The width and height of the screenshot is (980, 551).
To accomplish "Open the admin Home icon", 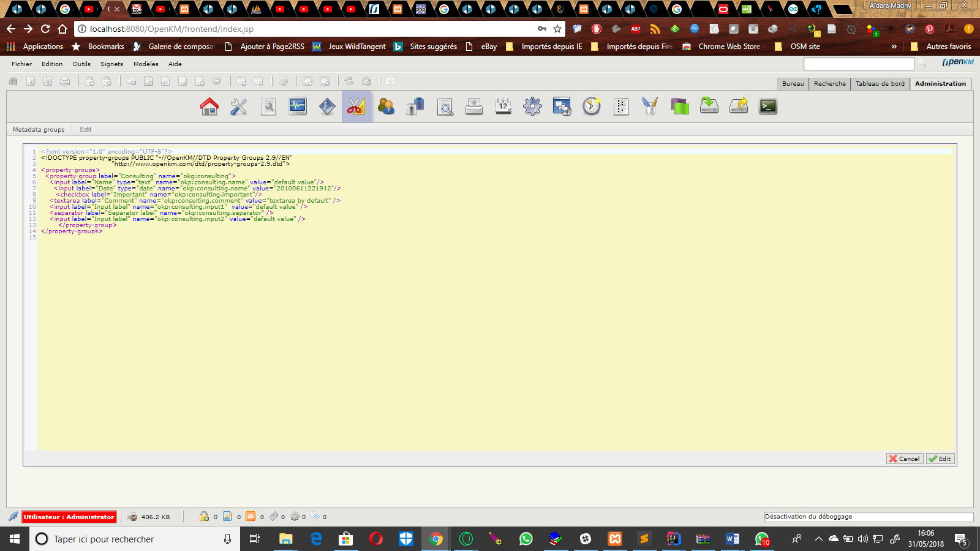I will point(209,107).
